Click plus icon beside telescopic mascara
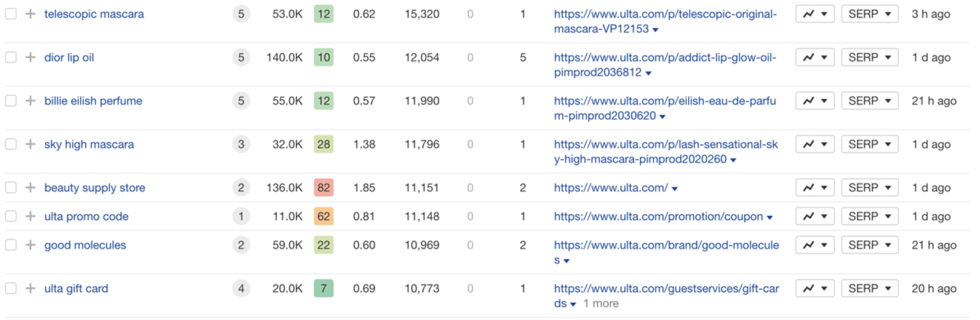The height and width of the screenshot is (320, 980). pos(30,14)
